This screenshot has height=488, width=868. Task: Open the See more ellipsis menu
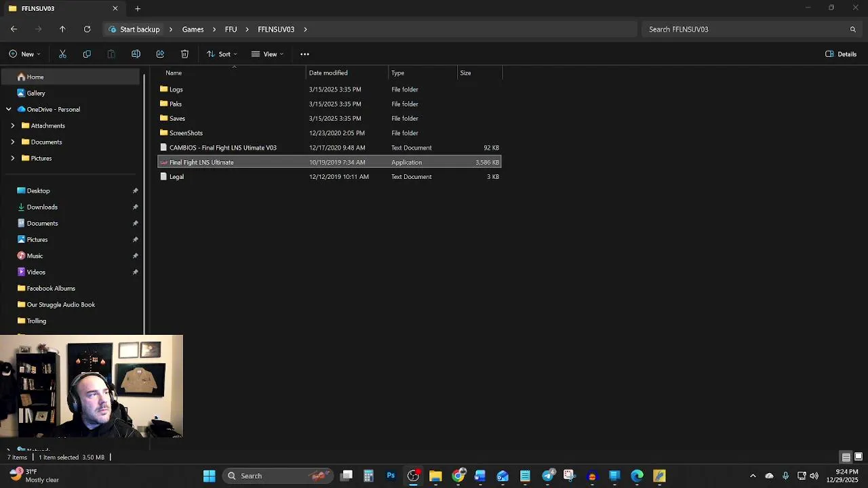click(x=304, y=54)
